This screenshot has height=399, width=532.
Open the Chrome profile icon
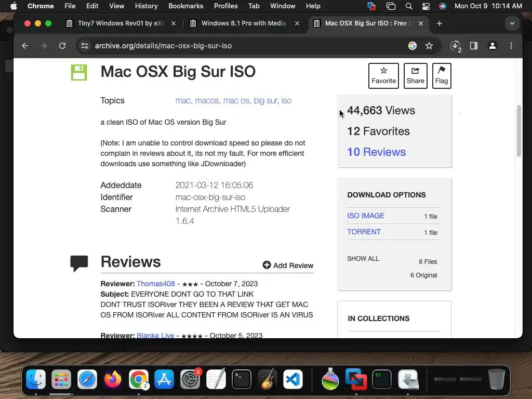tap(493, 46)
